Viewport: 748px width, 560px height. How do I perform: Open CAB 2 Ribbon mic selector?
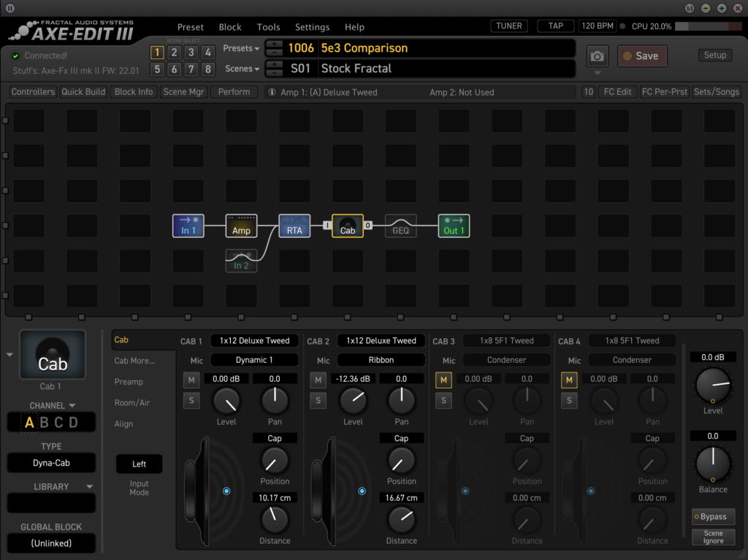(381, 360)
